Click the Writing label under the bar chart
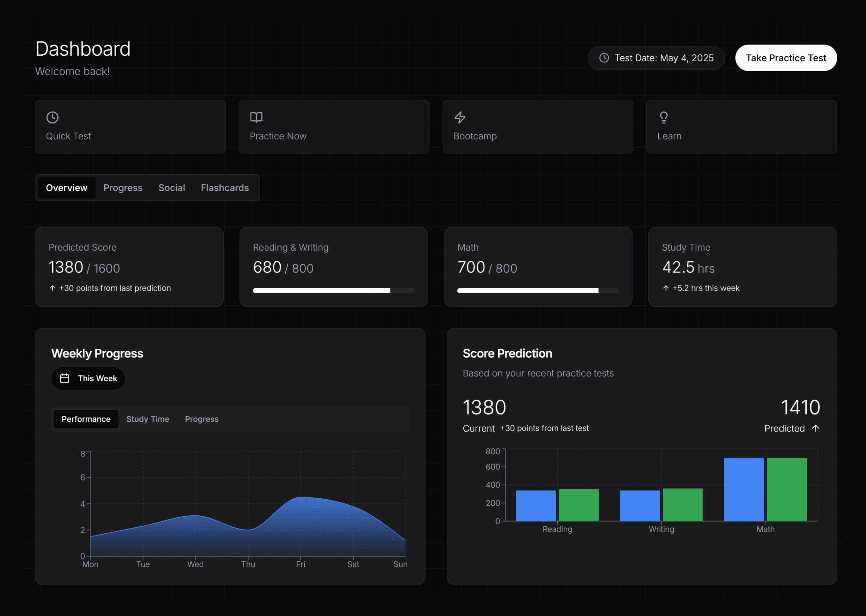 661,529
